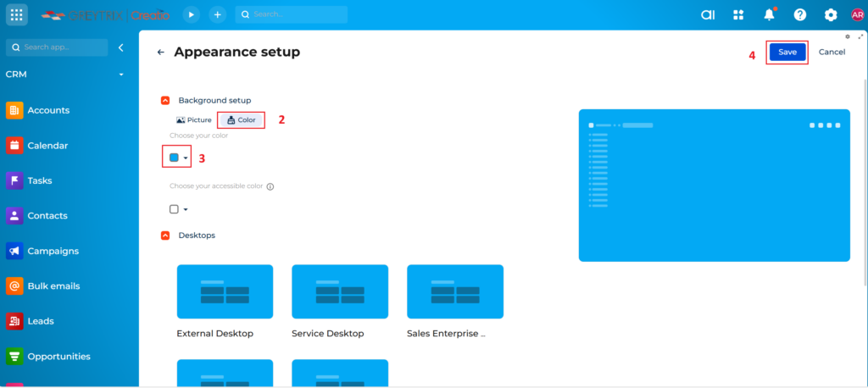Click the Cancel button

[832, 52]
